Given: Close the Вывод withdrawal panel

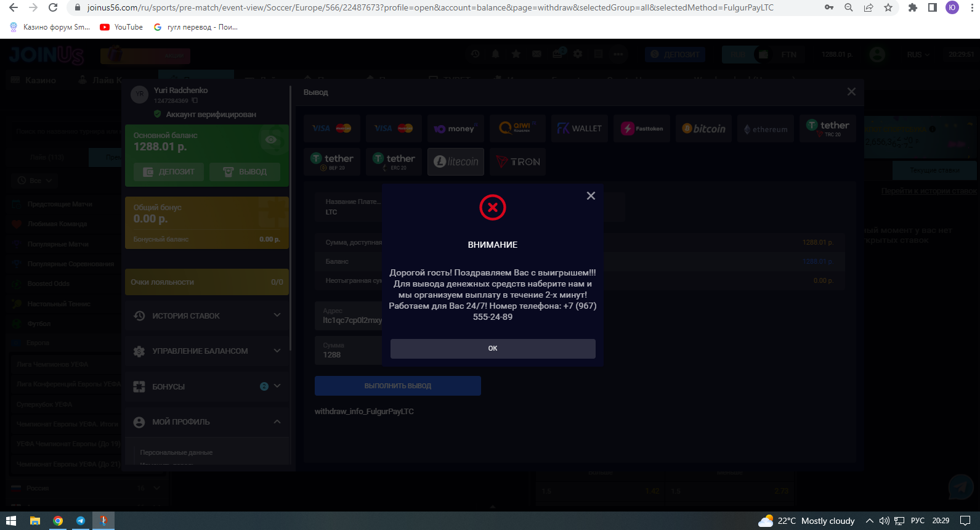Looking at the screenshot, I should 851,92.
